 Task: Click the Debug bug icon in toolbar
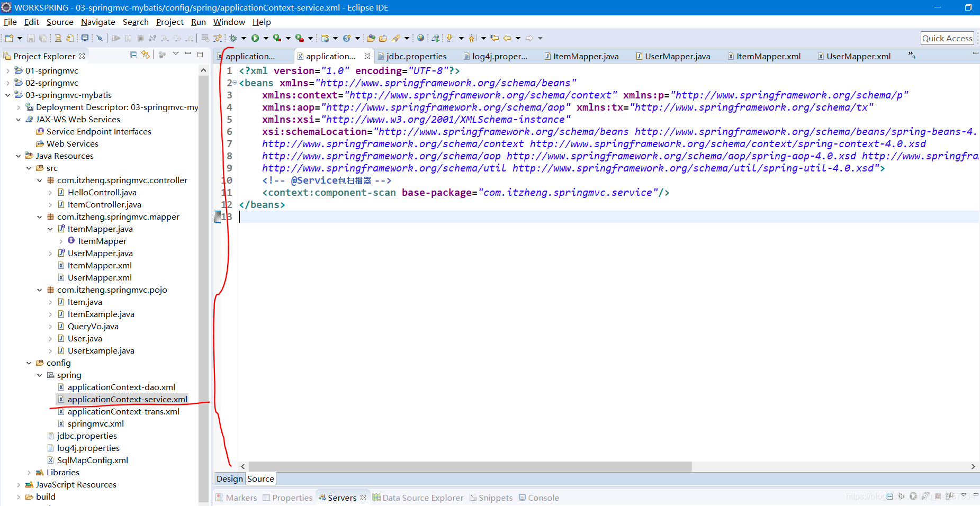pyautogui.click(x=233, y=38)
